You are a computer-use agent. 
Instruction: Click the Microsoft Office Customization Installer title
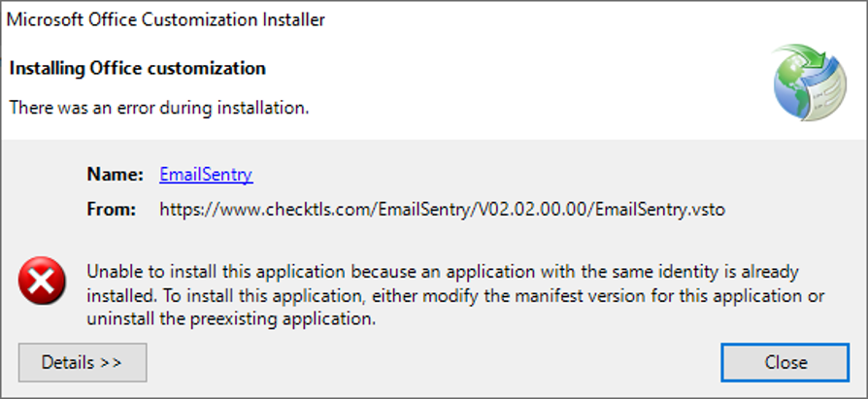[x=165, y=20]
